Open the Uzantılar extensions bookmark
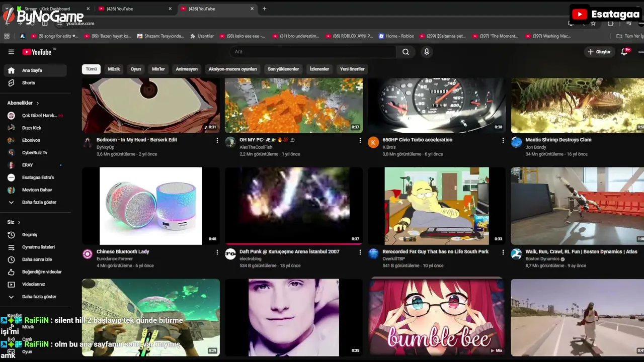The height and width of the screenshot is (362, 644). [x=202, y=36]
